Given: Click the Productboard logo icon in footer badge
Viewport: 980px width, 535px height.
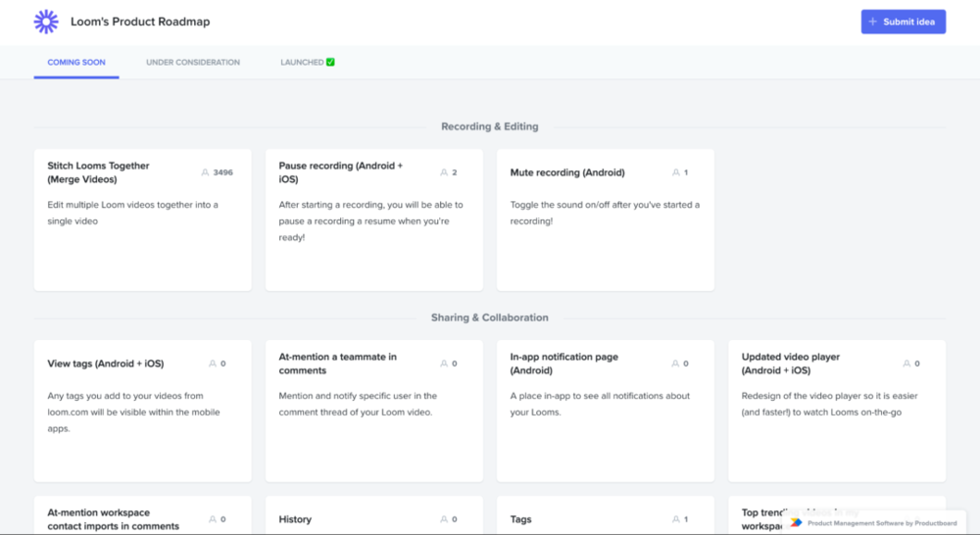Looking at the screenshot, I should click(x=796, y=522).
